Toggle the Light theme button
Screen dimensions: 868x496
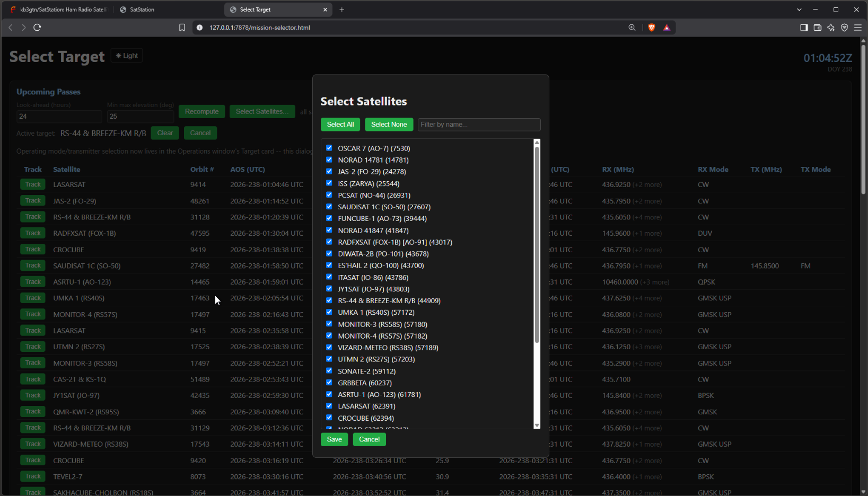(x=127, y=56)
